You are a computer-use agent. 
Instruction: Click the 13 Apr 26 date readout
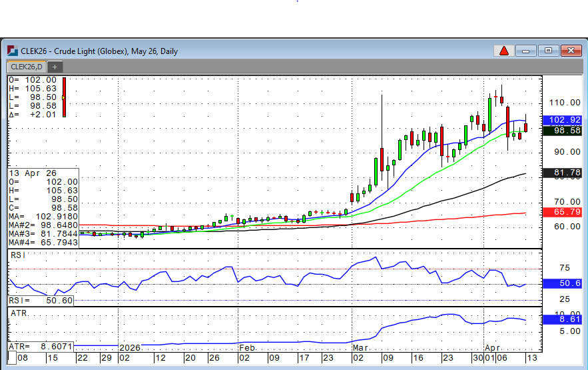pos(33,173)
